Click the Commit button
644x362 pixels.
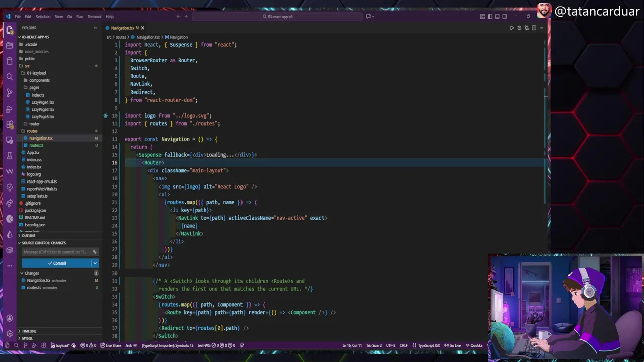[56, 263]
